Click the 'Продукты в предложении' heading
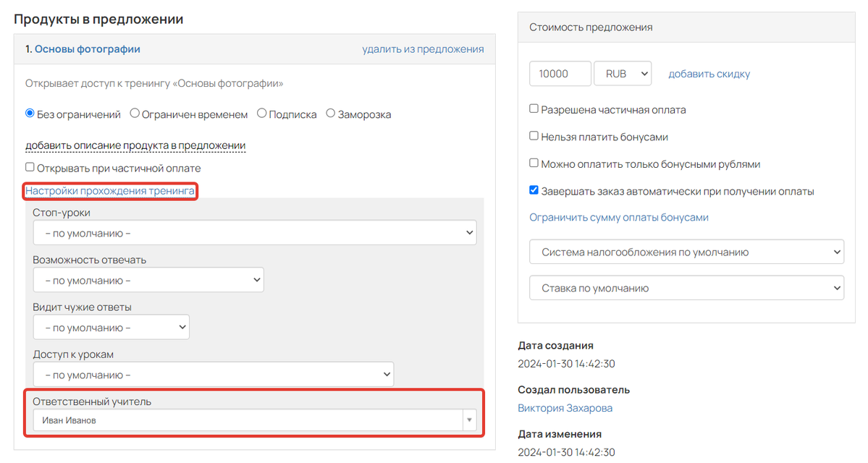The image size is (868, 463). tap(98, 19)
